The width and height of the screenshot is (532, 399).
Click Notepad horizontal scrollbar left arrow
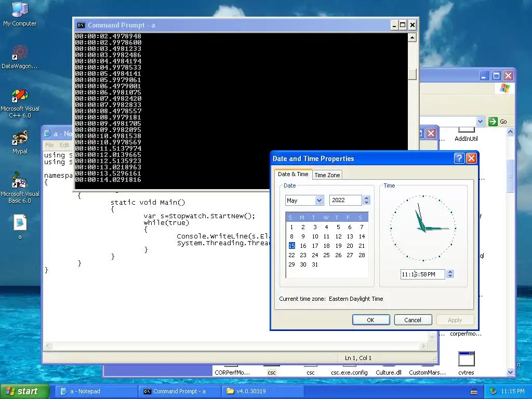coord(48,345)
